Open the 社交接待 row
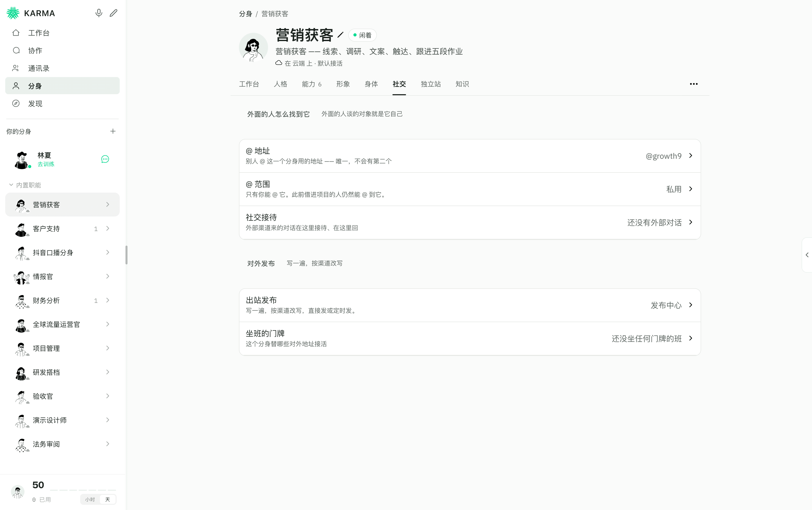This screenshot has height=510, width=812. tap(470, 222)
